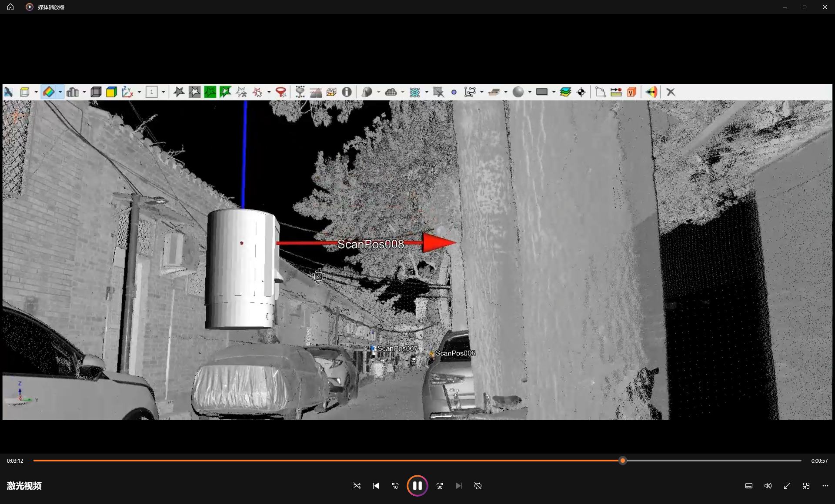Go to media player home
Image resolution: width=835 pixels, height=504 pixels.
[x=10, y=7]
